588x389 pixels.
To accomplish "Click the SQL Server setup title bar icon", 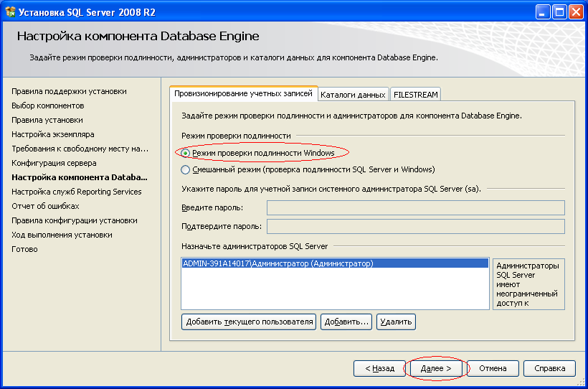I will point(10,12).
